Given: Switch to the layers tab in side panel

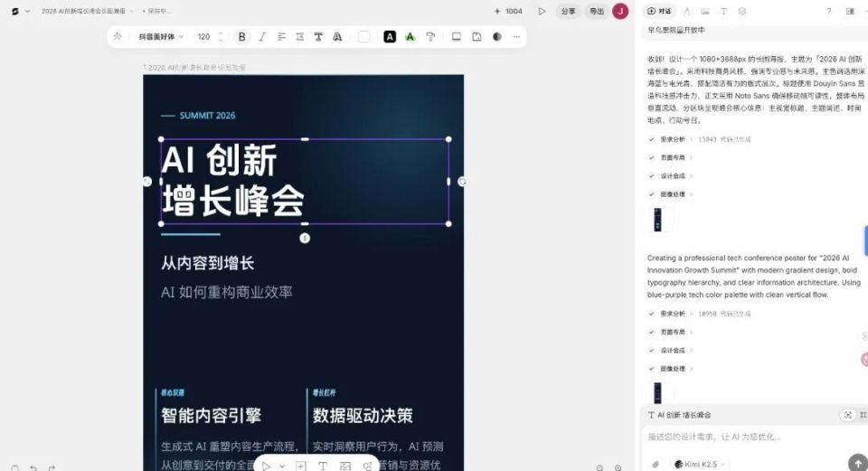Looking at the screenshot, I should (x=741, y=11).
